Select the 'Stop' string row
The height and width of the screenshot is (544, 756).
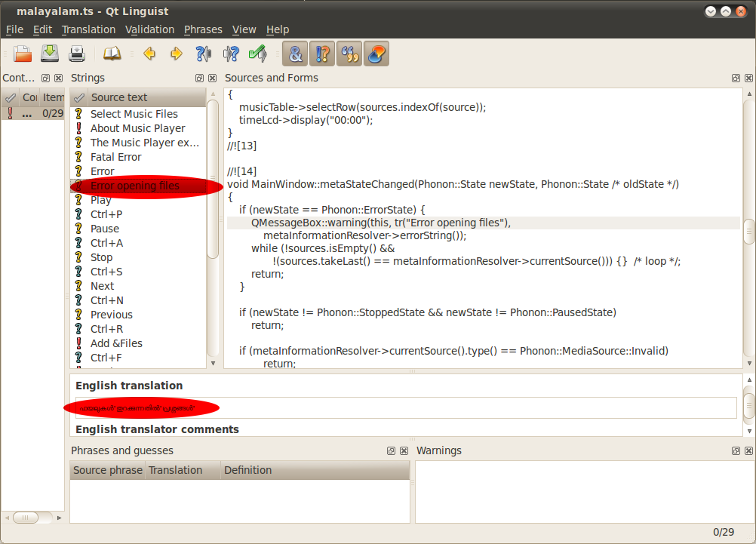click(139, 257)
